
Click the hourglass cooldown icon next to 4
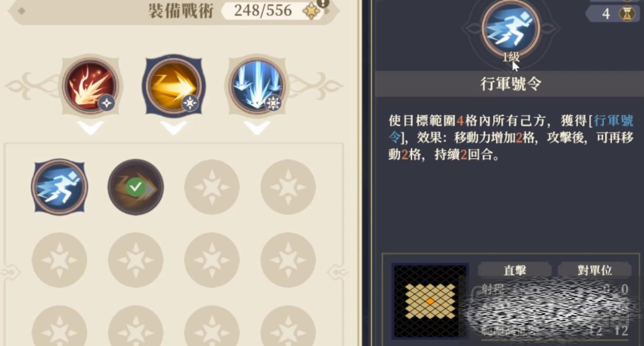(627, 14)
